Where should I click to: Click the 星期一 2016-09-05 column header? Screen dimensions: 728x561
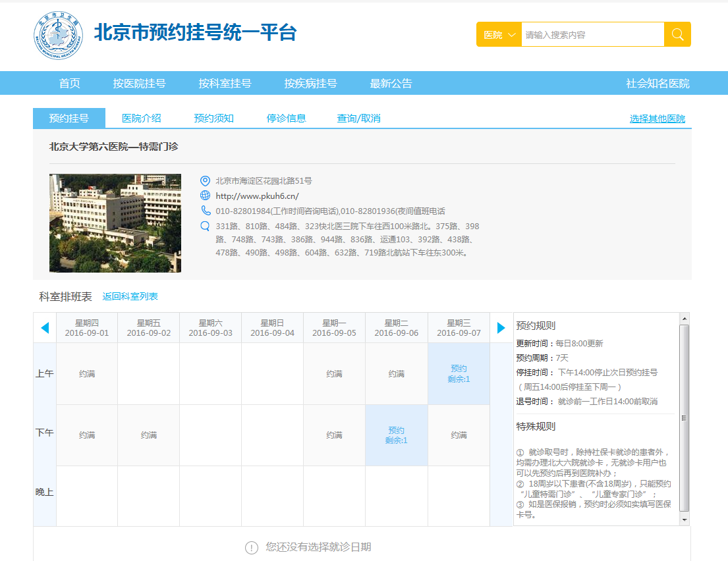(334, 328)
